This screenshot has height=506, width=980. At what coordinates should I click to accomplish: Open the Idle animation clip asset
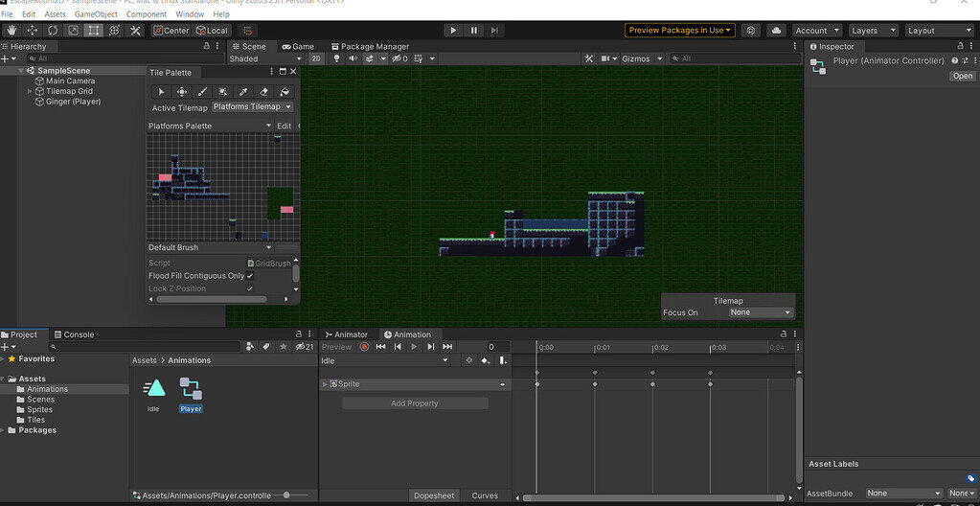point(153,389)
